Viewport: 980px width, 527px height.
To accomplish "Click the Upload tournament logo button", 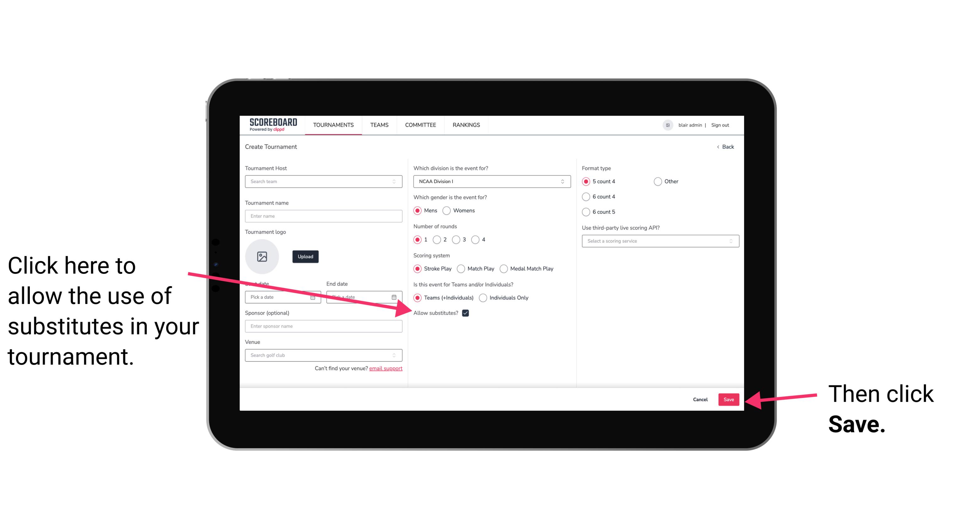I will (304, 256).
